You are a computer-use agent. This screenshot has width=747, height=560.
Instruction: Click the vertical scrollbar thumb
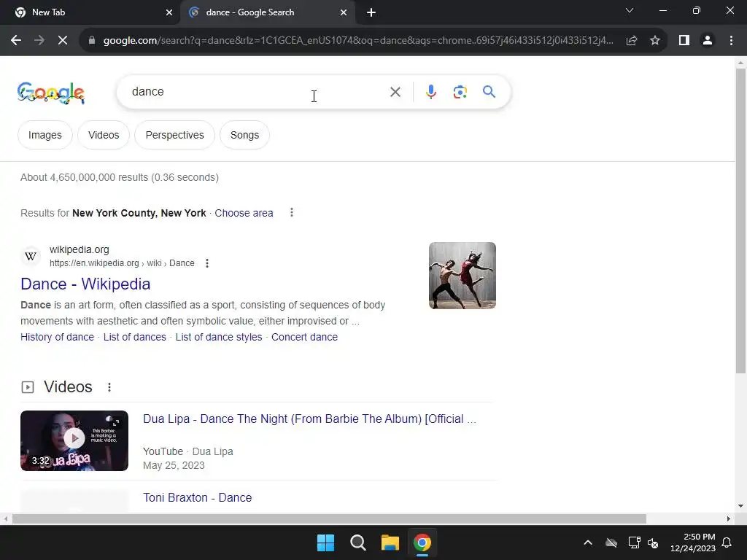click(741, 221)
